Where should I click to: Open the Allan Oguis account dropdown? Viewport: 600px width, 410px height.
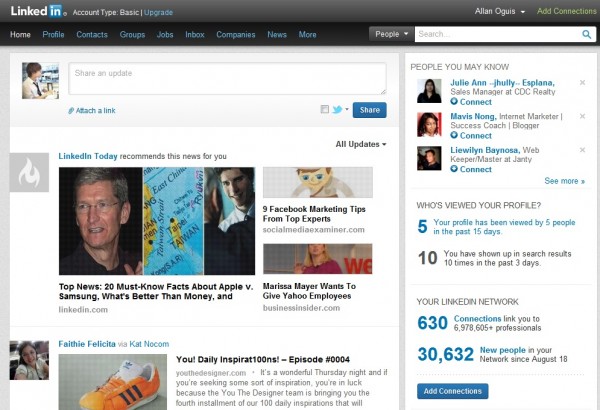[x=500, y=11]
